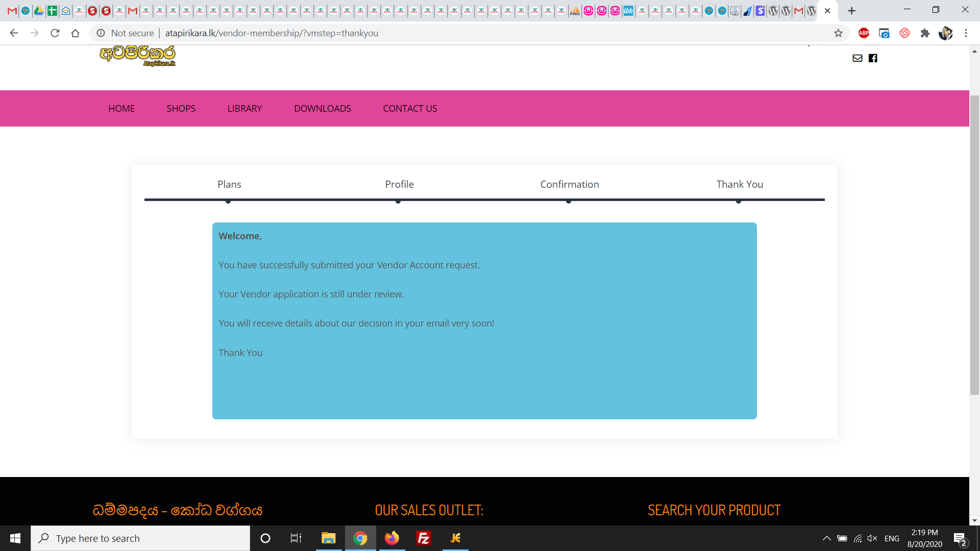Close the active browser tab

(x=827, y=11)
